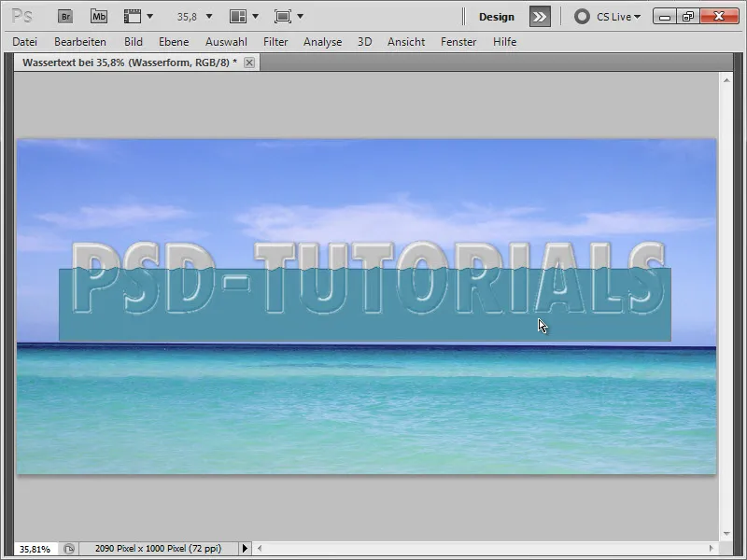Click the 35,81% zoom field in status bar
The height and width of the screenshot is (560, 747).
[x=35, y=549]
